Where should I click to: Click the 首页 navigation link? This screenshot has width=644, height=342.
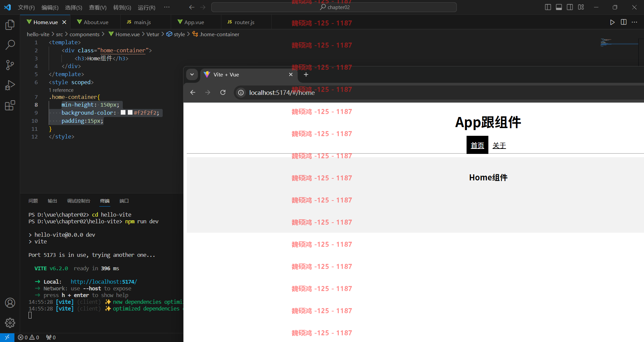(x=477, y=145)
